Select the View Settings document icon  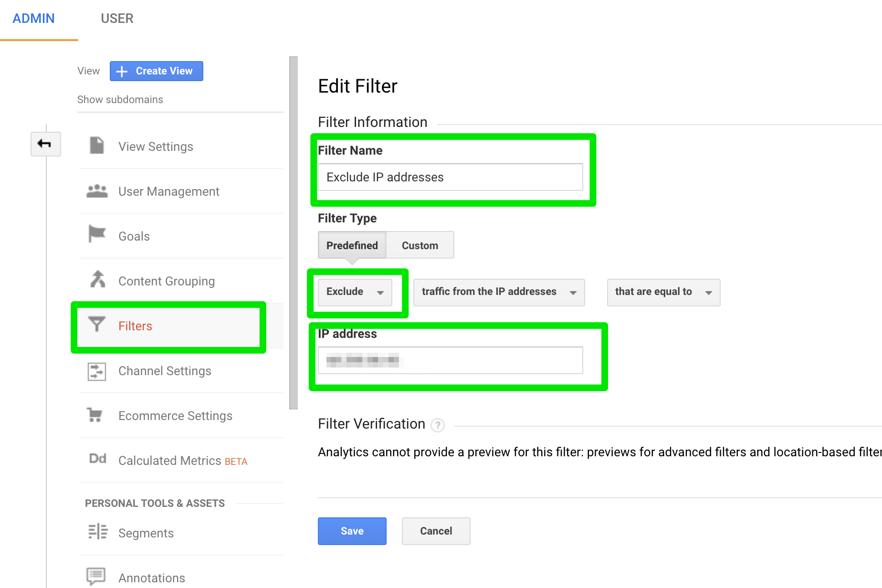pyautogui.click(x=97, y=146)
